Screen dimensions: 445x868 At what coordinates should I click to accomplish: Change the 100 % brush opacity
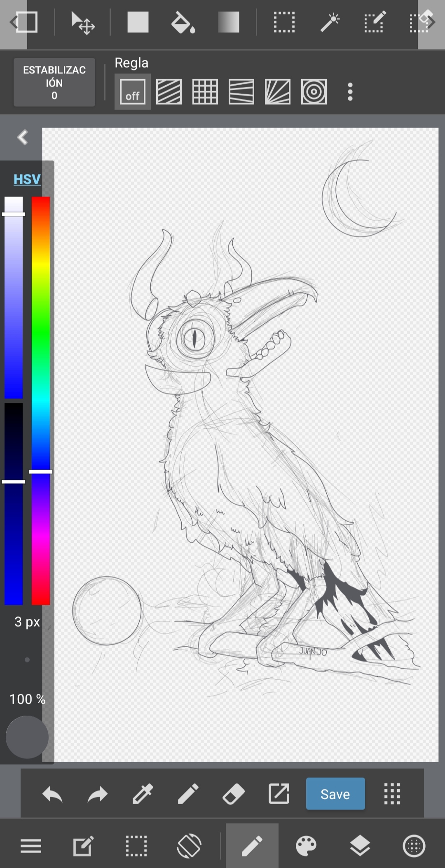click(27, 699)
